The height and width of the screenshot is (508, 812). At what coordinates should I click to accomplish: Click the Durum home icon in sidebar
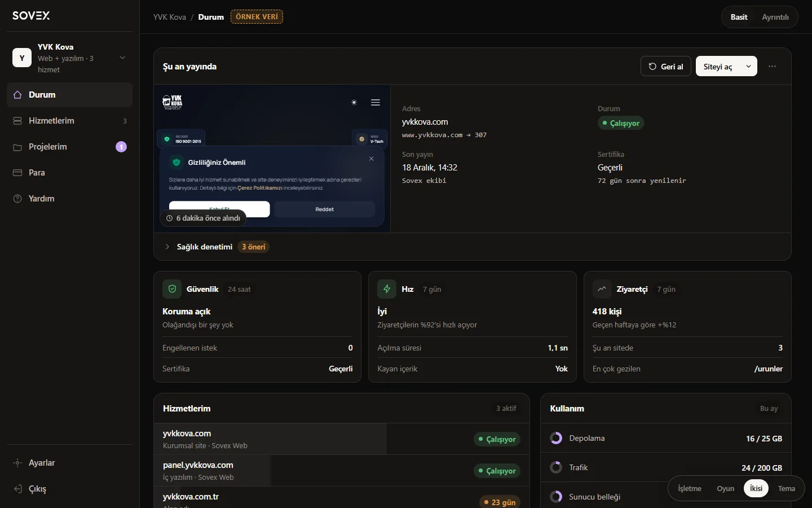tap(17, 95)
